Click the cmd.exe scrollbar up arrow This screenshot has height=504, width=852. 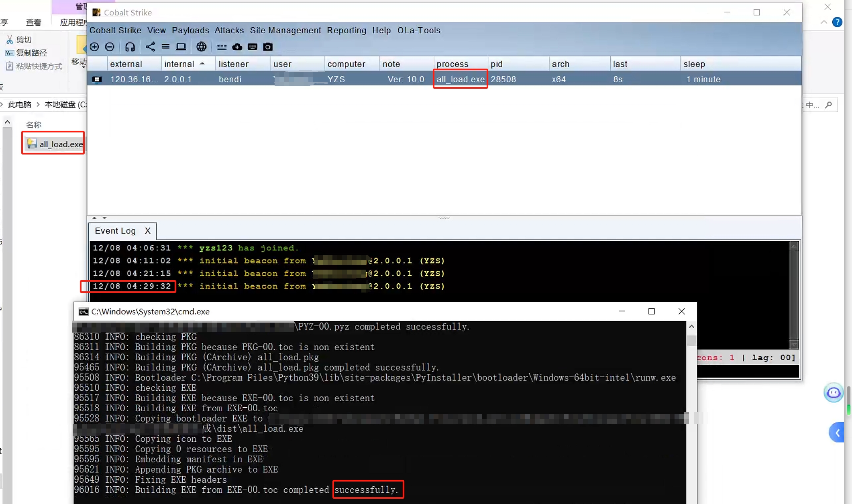[x=691, y=327]
